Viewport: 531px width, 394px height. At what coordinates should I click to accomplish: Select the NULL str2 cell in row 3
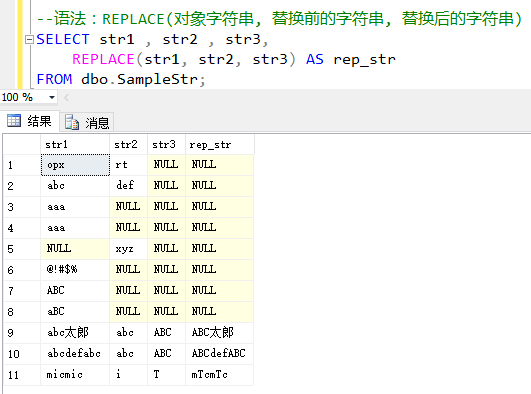click(128, 207)
